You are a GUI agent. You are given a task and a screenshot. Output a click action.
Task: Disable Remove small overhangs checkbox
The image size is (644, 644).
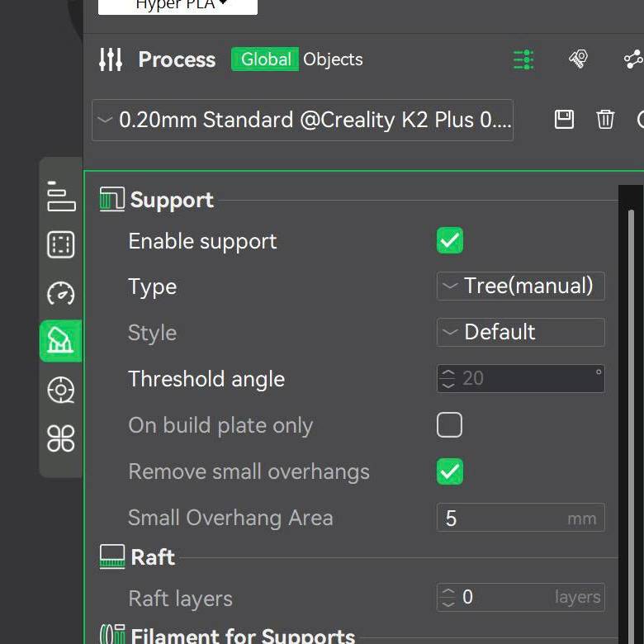pos(450,471)
